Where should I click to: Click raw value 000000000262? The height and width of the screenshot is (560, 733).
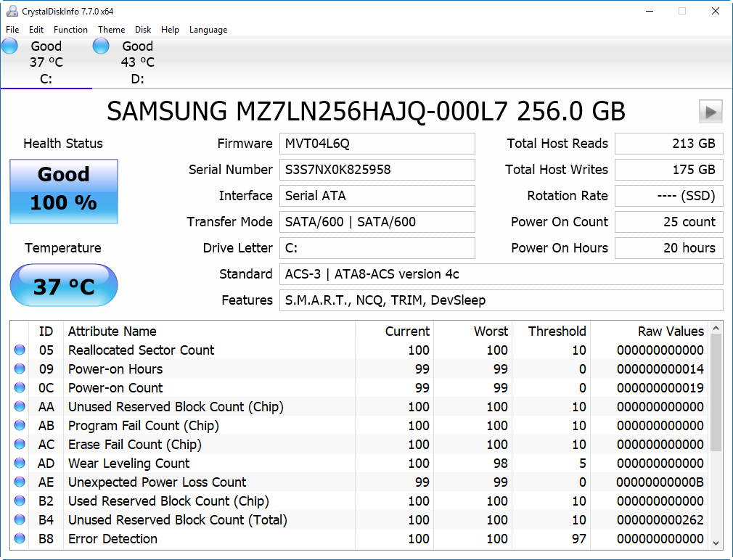pyautogui.click(x=660, y=519)
